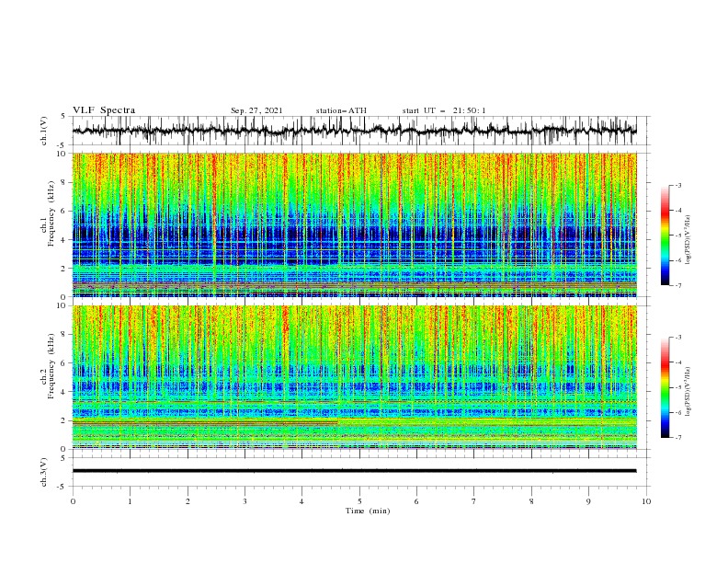Viewport: 728px width, 563px height.
Task: Click the "1" tick on the time axis
Action: pyautogui.click(x=130, y=501)
